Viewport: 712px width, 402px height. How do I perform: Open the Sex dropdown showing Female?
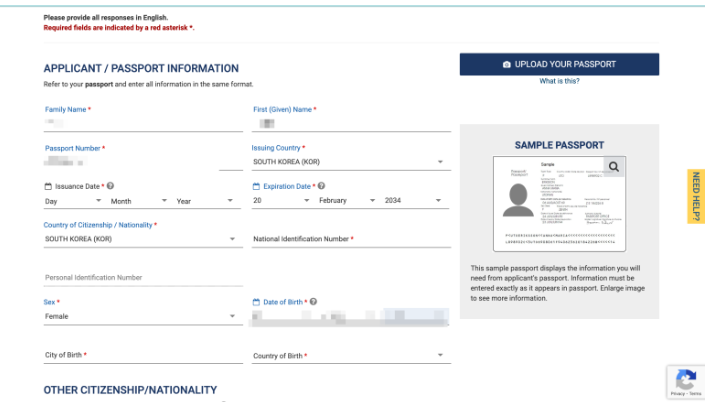pyautogui.click(x=143, y=316)
